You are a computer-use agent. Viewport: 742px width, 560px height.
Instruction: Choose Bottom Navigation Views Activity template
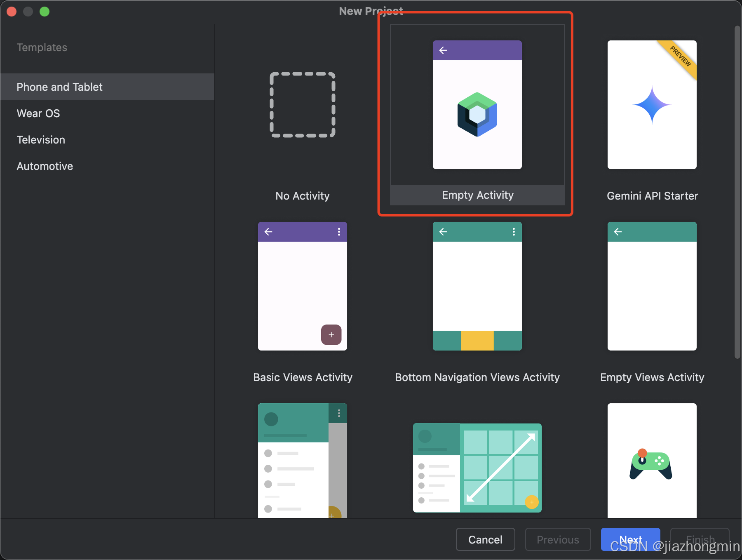click(477, 287)
